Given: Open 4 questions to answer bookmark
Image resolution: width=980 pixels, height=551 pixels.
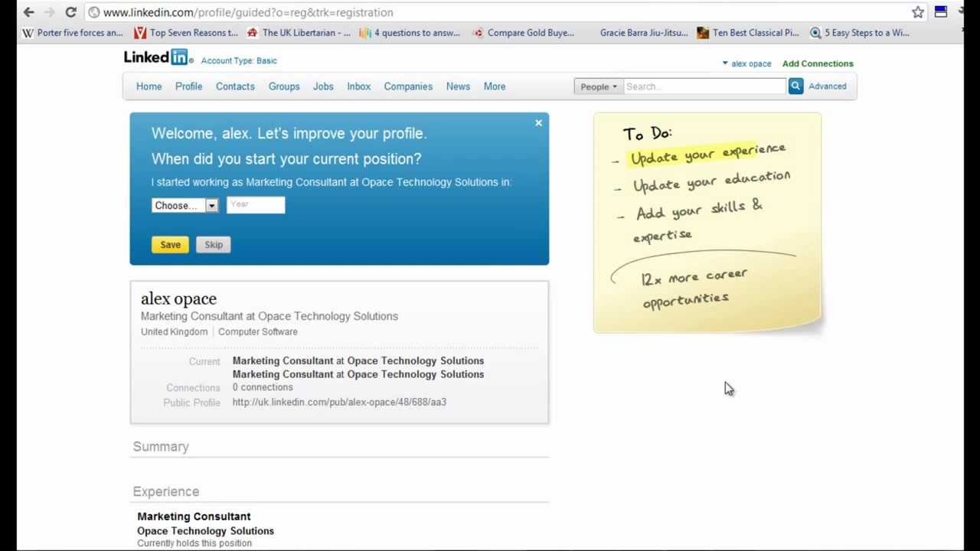Looking at the screenshot, I should click(410, 33).
